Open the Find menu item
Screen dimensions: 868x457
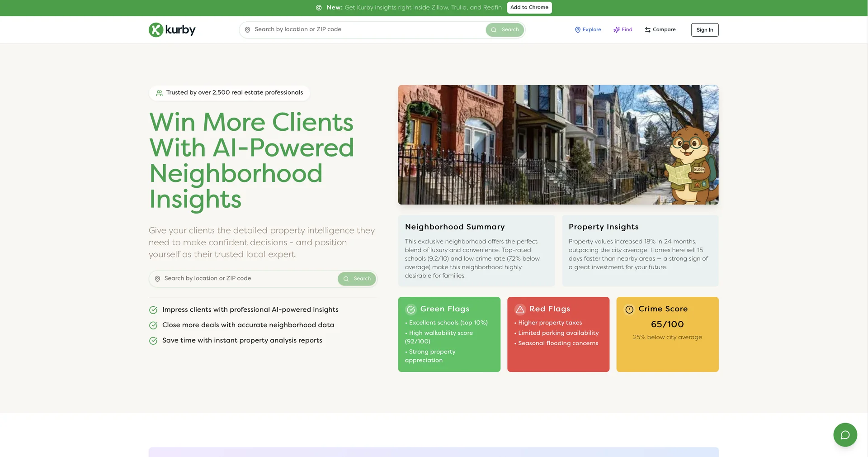click(x=623, y=30)
